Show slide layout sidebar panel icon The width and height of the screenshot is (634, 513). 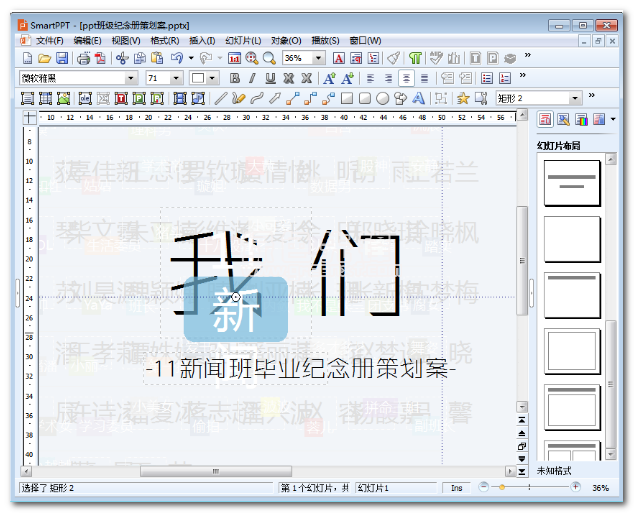[545, 119]
